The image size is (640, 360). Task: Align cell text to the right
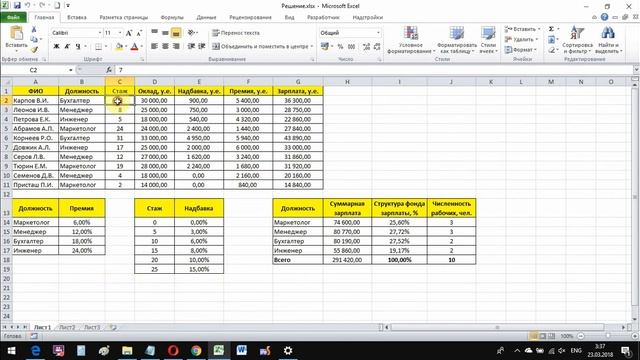pos(176,47)
